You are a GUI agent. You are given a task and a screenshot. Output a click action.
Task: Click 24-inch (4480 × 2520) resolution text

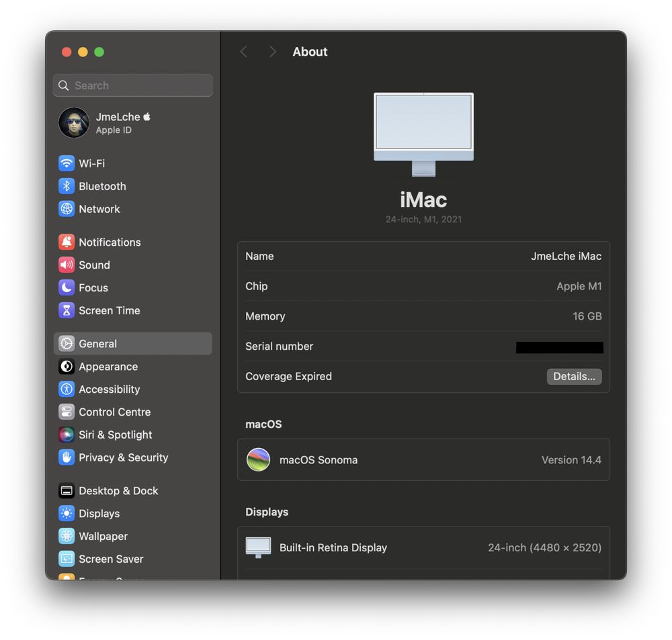[x=545, y=547]
